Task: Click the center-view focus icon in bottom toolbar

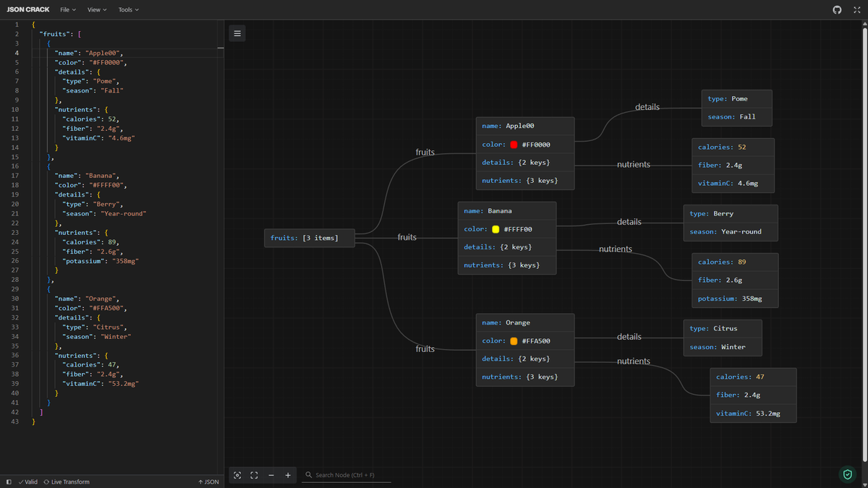Action: click(x=237, y=475)
